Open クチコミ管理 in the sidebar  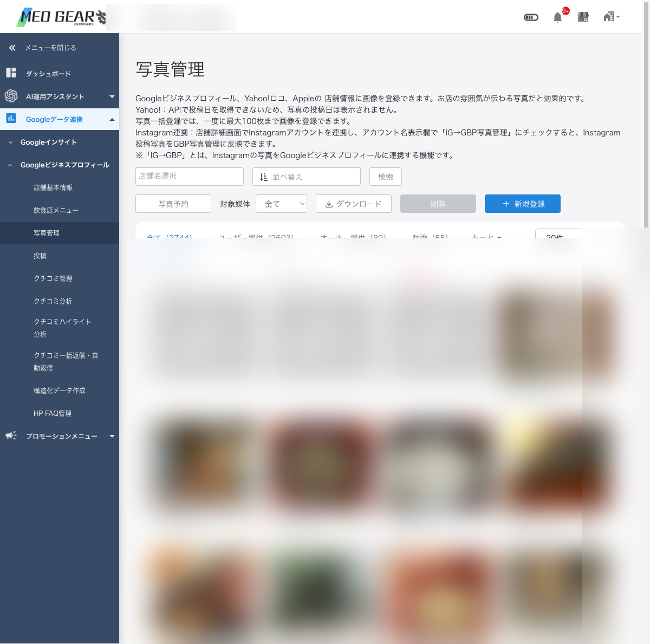(x=53, y=278)
